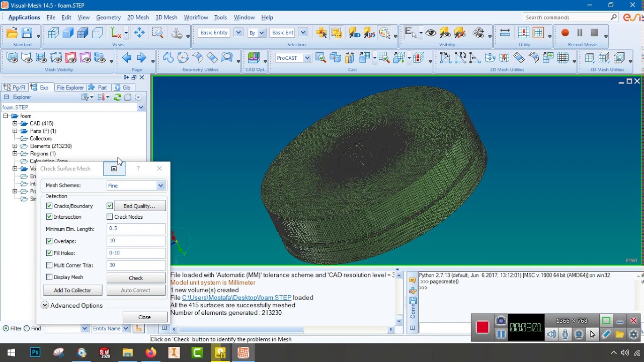Expand the Advanced Options section
The height and width of the screenshot is (362, 644).
pyautogui.click(x=45, y=305)
